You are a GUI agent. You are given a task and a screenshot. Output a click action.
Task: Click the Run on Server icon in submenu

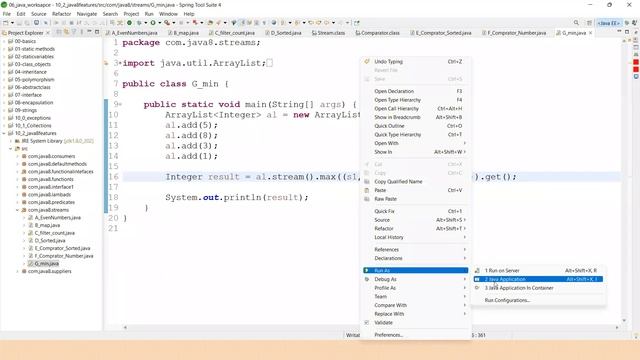477,271
